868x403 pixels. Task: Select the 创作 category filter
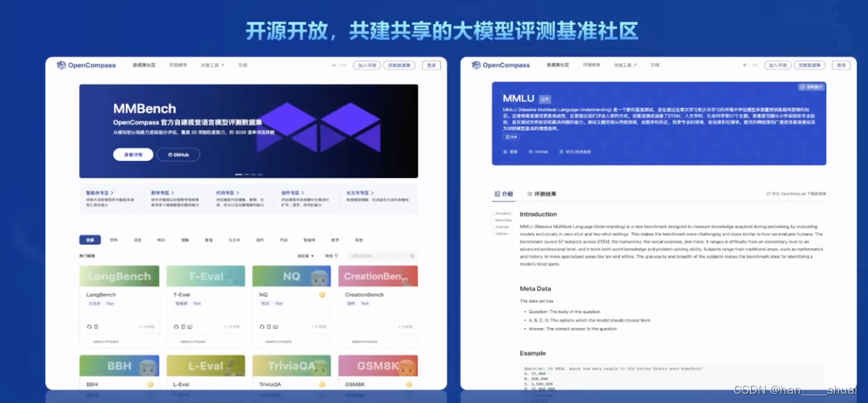260,240
